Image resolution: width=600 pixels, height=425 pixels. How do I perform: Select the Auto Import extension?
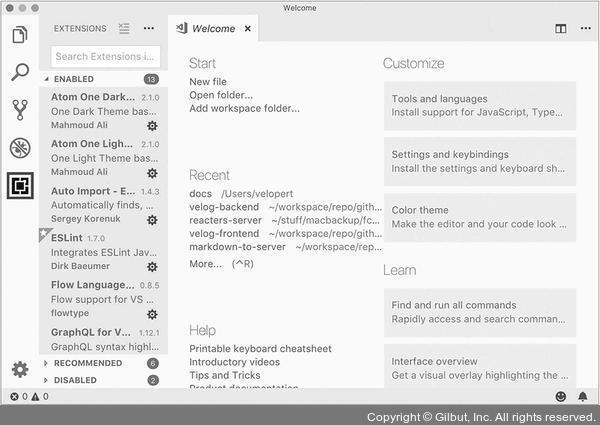103,205
